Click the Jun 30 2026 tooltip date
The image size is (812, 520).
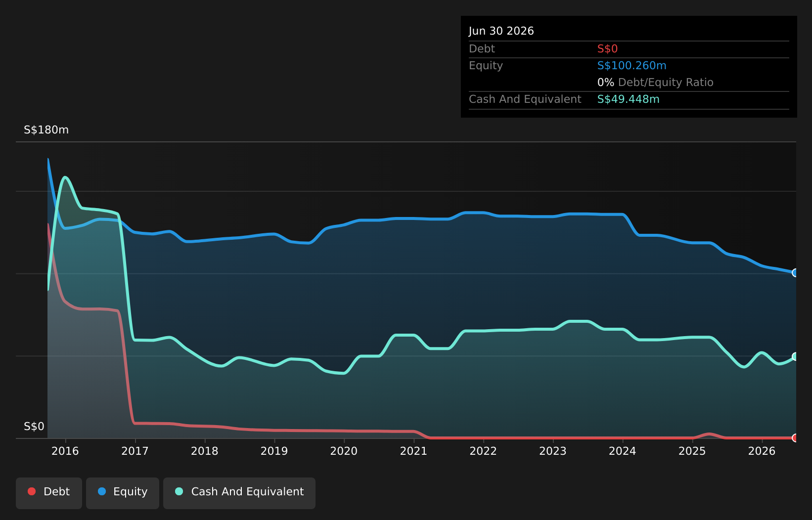tap(501, 31)
